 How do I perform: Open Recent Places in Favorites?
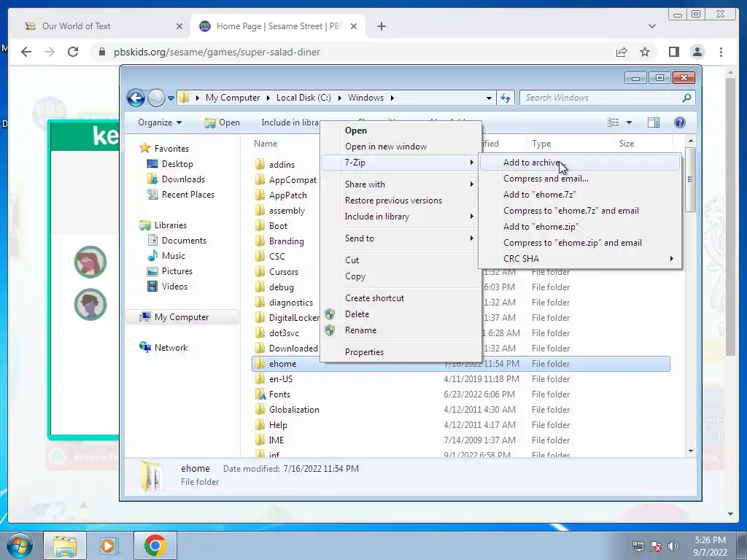coord(187,194)
